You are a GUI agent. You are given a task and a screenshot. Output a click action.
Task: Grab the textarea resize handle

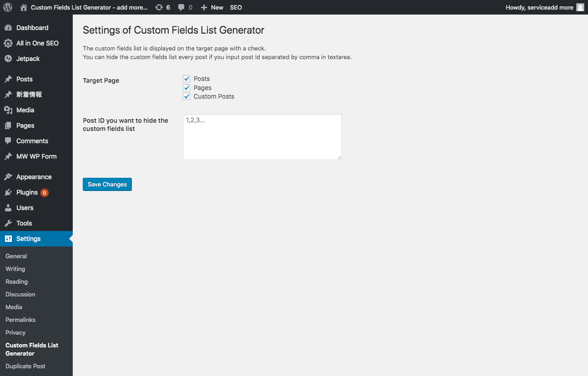(339, 157)
